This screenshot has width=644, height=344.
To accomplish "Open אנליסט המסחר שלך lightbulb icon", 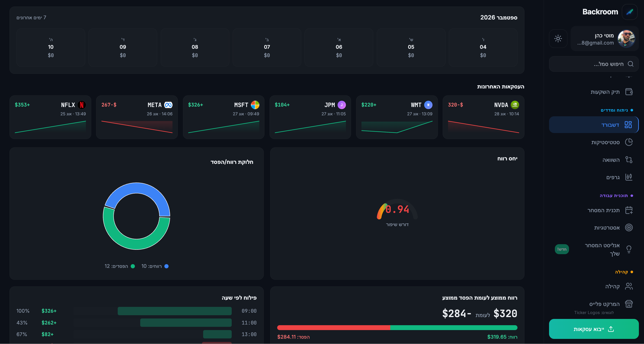I will pos(629,249).
